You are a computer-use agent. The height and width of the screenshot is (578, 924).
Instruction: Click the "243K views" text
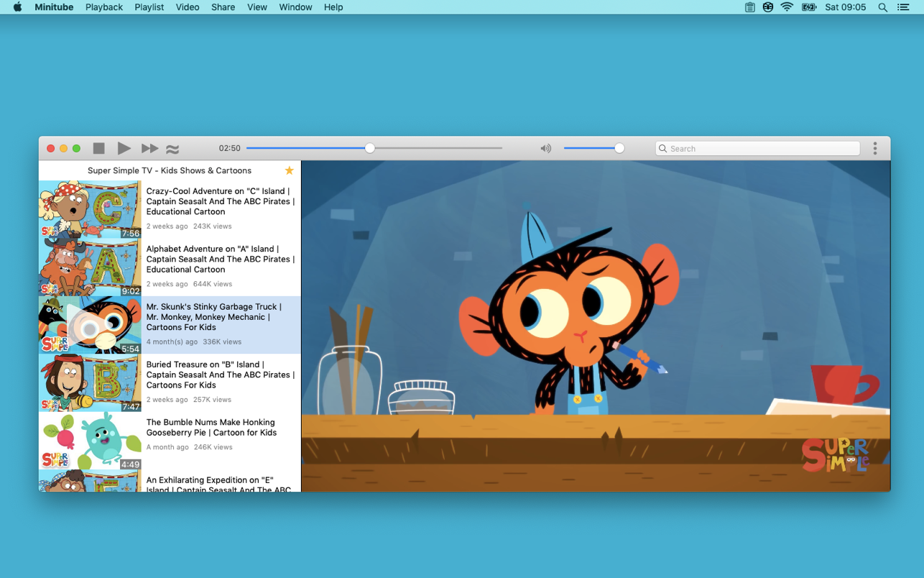tap(213, 226)
